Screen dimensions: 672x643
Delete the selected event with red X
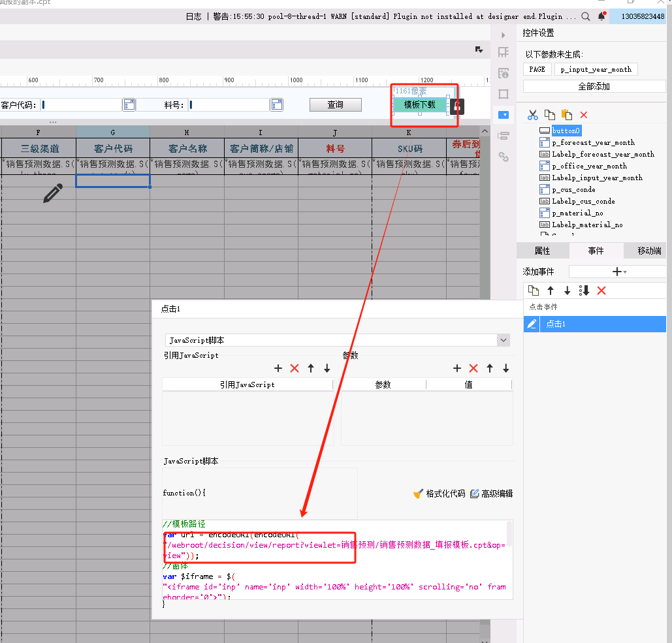(601, 290)
